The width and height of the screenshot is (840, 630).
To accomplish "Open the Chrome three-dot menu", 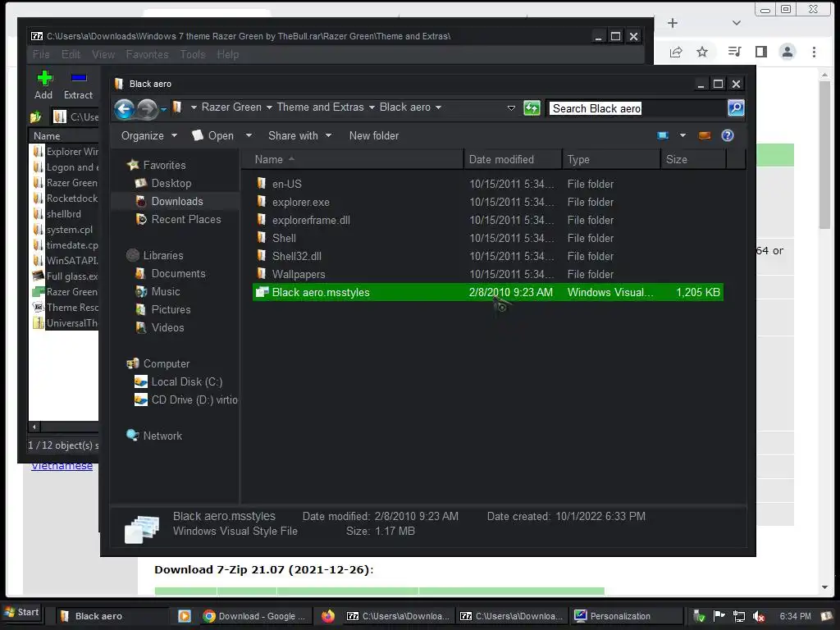I will pos(814,52).
